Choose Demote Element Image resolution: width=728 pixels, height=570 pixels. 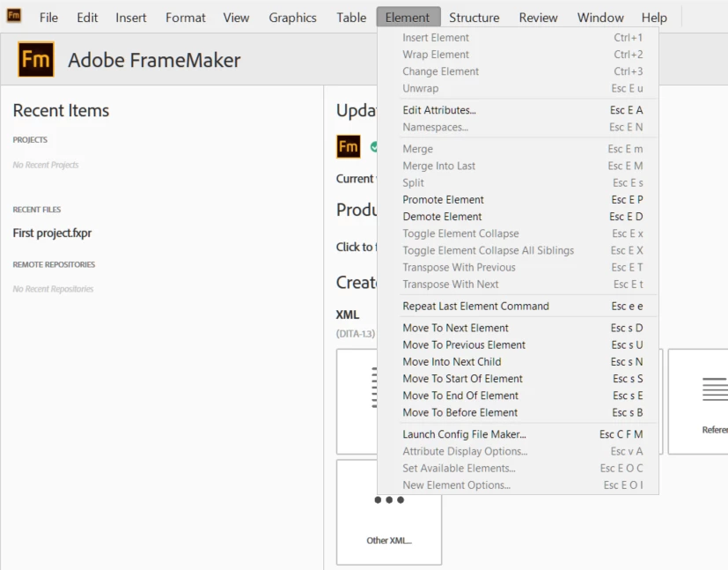point(518,217)
